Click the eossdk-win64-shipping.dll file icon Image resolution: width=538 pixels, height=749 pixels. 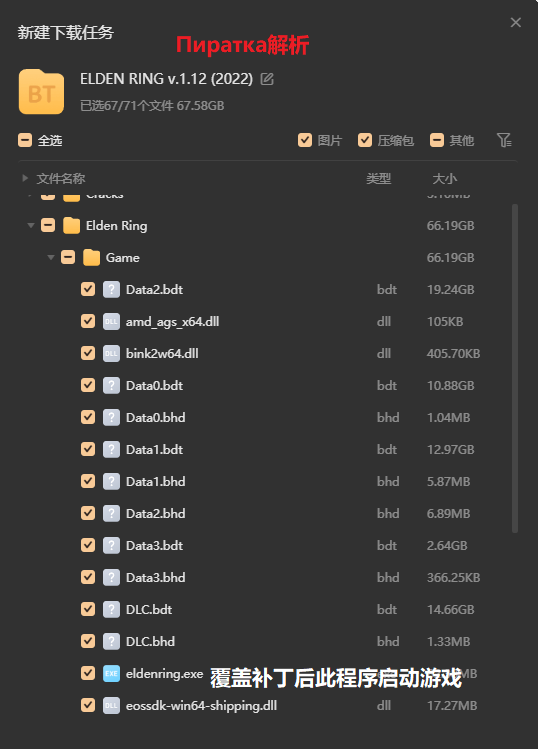point(111,706)
